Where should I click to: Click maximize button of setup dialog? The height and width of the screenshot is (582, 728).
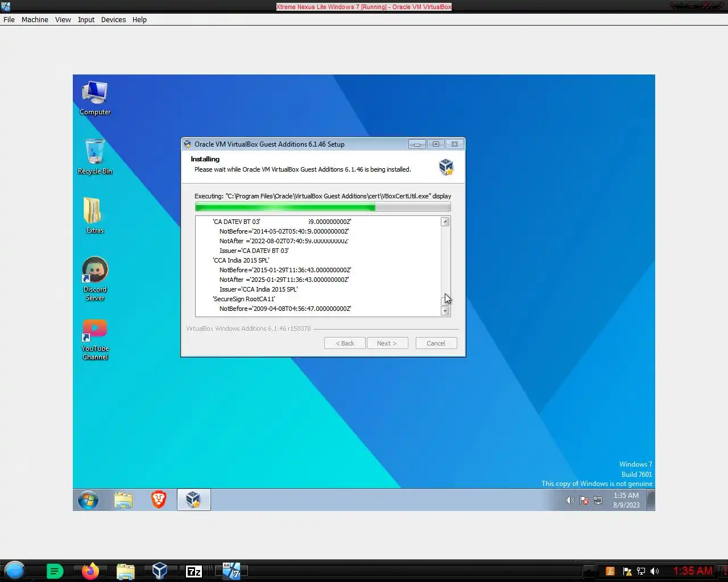[x=436, y=144]
